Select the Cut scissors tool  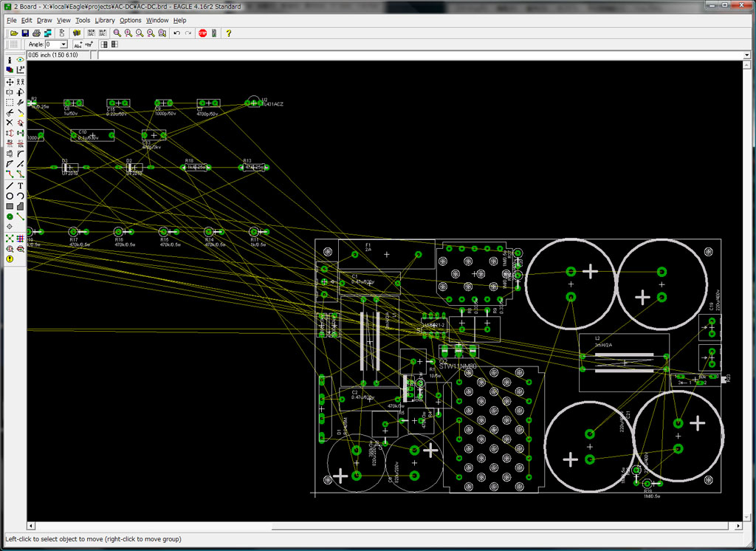click(x=9, y=112)
